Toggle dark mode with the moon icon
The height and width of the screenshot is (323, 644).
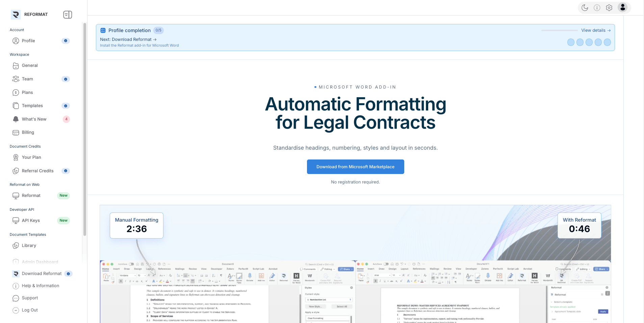click(x=585, y=8)
